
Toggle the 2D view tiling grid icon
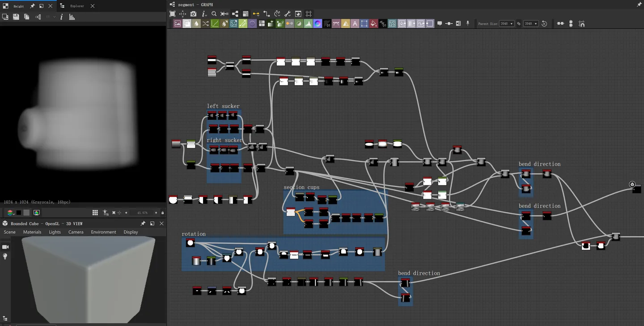95,213
